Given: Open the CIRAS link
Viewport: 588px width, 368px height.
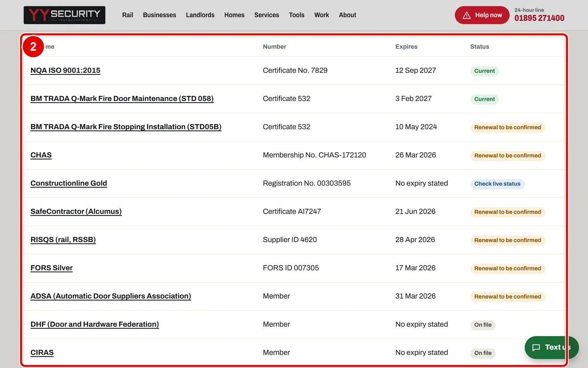Looking at the screenshot, I should click(x=42, y=352).
